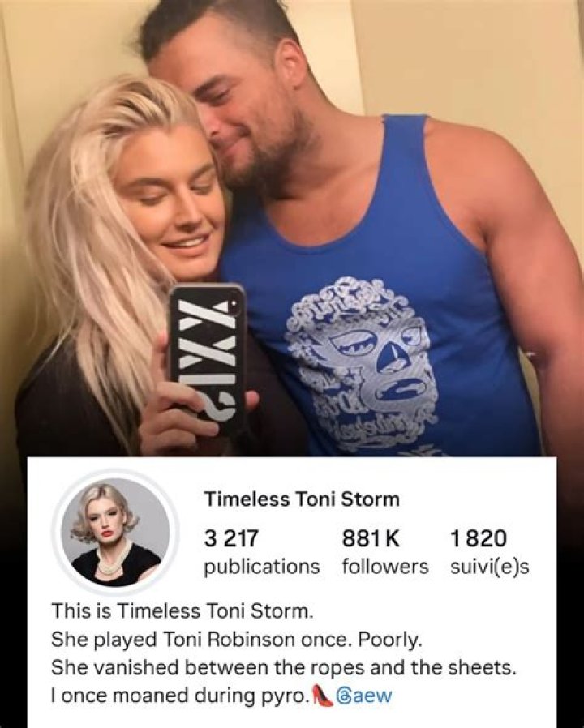Open the circular profile picture avatar
This screenshot has height=728, width=584.
click(x=116, y=529)
